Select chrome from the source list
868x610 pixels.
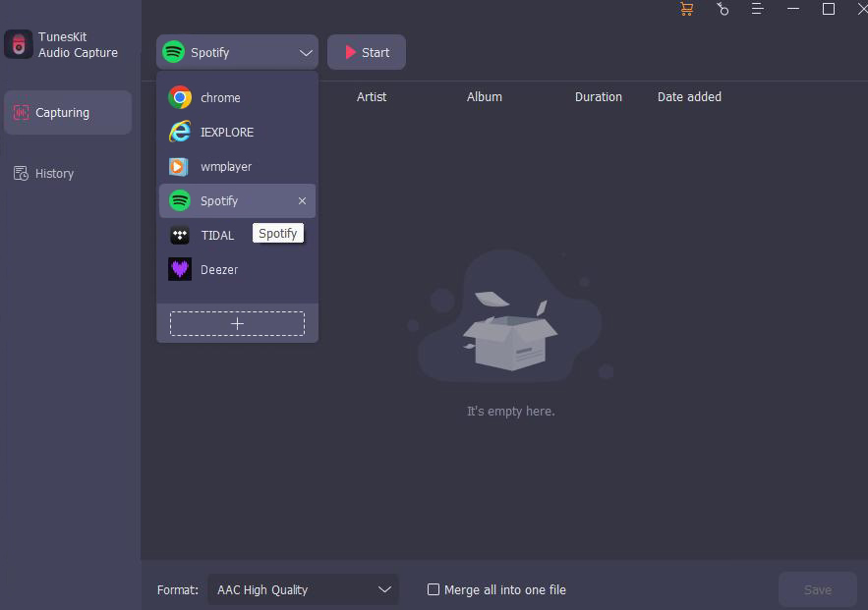(238, 98)
